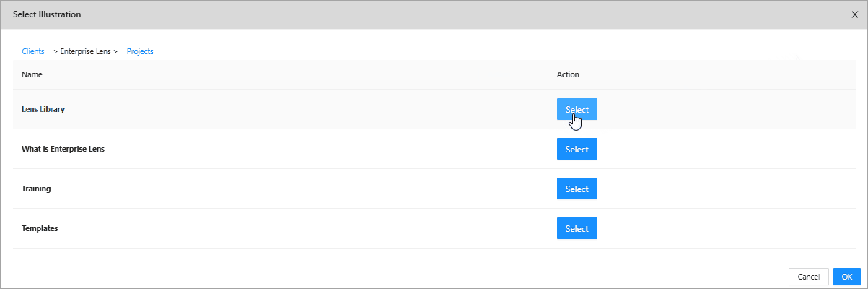Click the Templates row name
The image size is (868, 289).
point(40,228)
